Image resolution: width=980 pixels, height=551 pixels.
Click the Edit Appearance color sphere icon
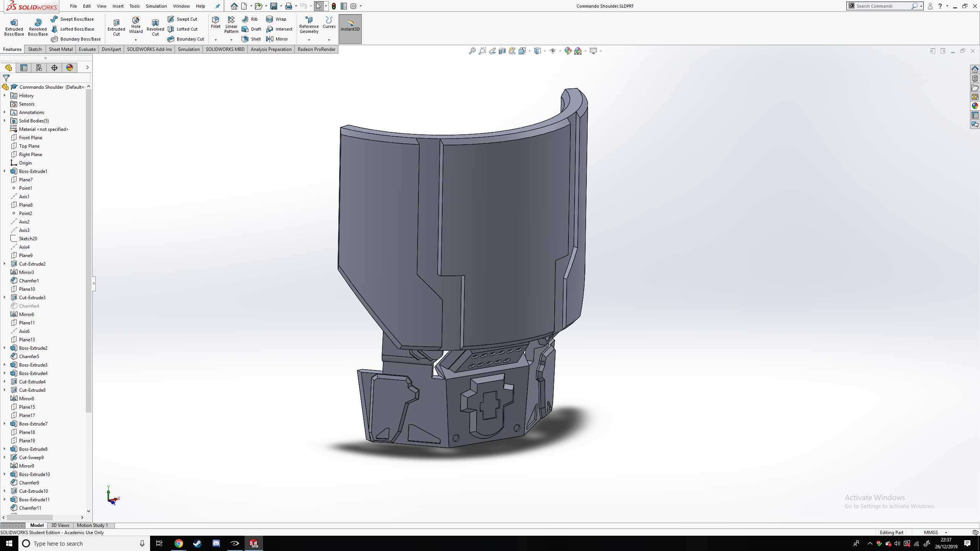pyautogui.click(x=568, y=51)
